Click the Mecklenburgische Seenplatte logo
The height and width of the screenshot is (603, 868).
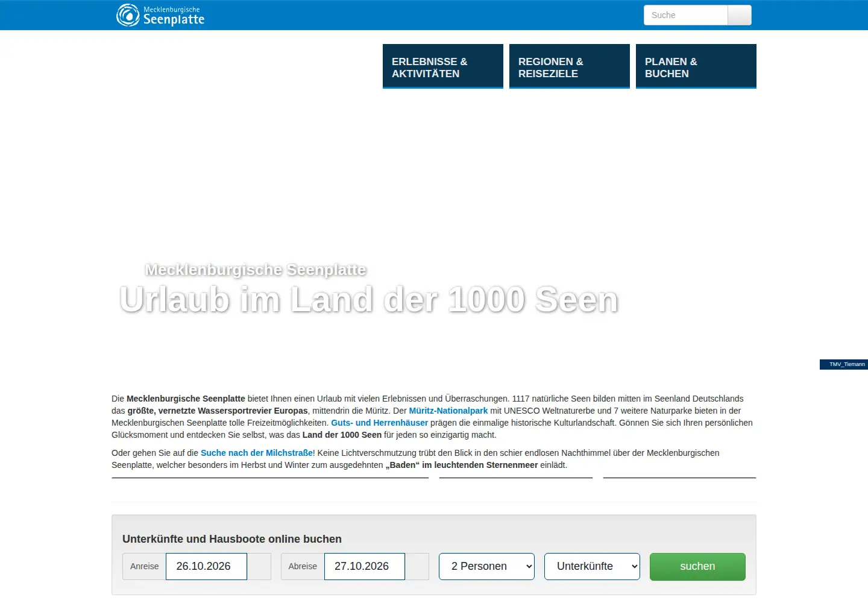click(160, 15)
